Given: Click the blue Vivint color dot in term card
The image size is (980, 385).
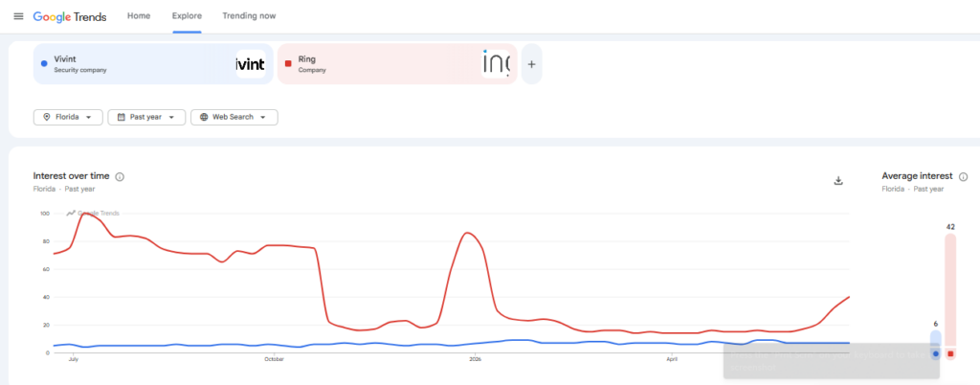Looking at the screenshot, I should pyautogui.click(x=44, y=64).
